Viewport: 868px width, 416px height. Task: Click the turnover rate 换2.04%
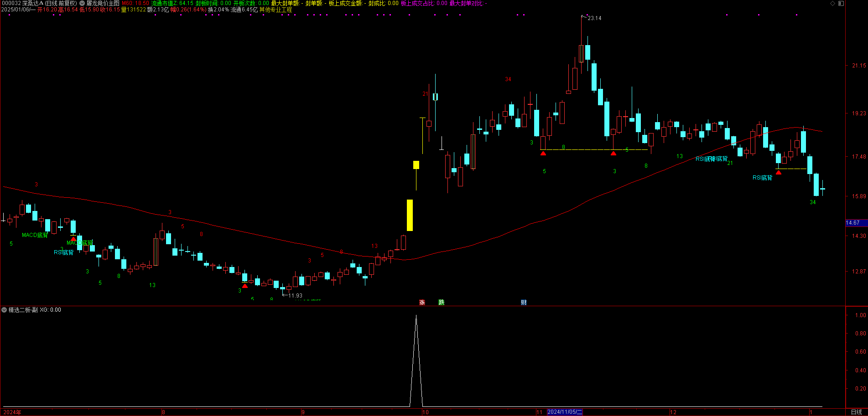218,10
